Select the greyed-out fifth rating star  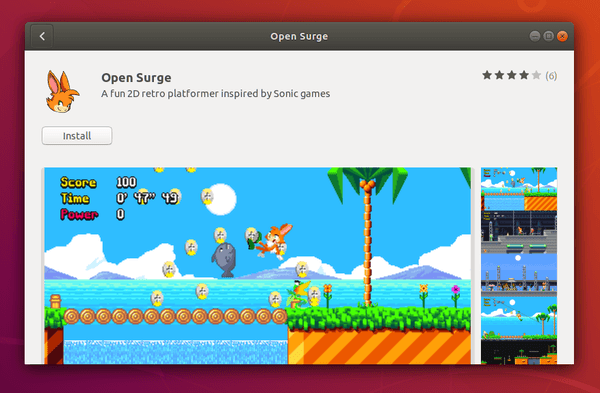tap(536, 75)
